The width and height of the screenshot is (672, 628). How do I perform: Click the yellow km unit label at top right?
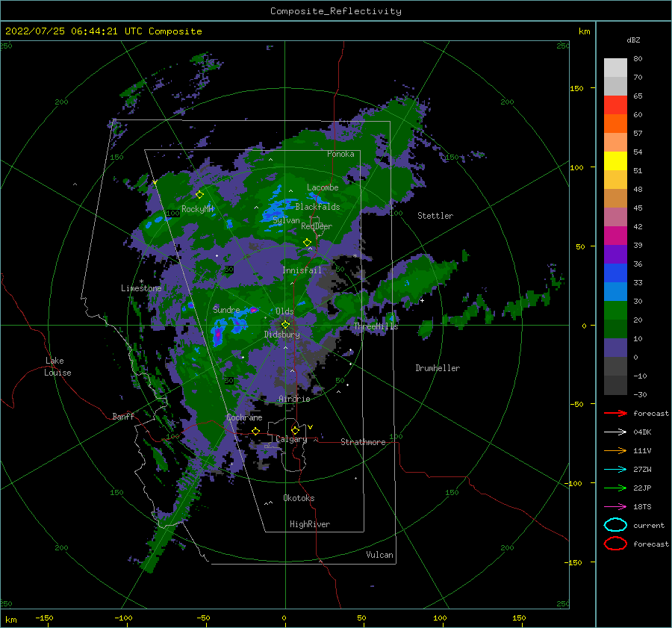(584, 31)
